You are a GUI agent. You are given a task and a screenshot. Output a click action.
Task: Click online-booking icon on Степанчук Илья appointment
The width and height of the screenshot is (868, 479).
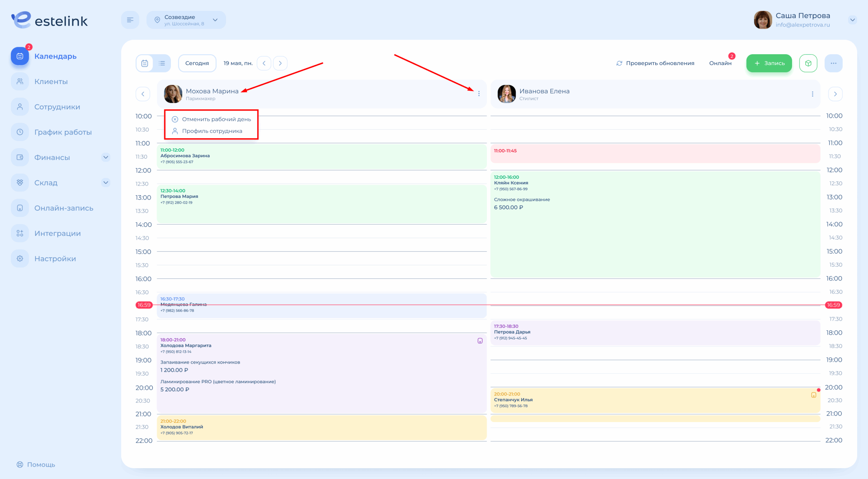click(x=813, y=395)
